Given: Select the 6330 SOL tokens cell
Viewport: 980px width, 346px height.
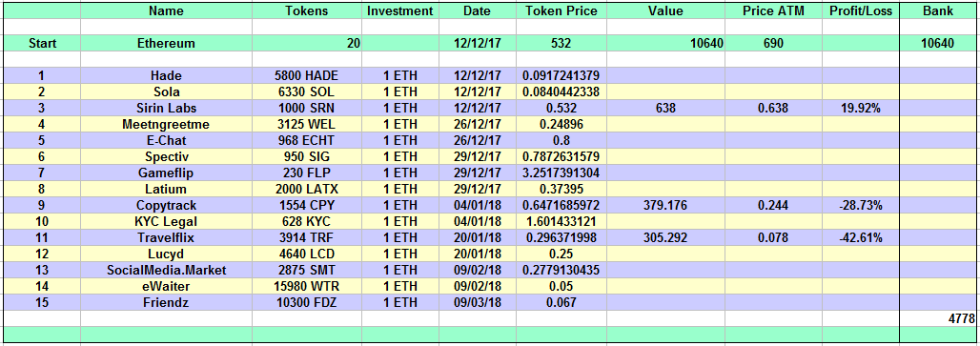Looking at the screenshot, I should coord(307,92).
